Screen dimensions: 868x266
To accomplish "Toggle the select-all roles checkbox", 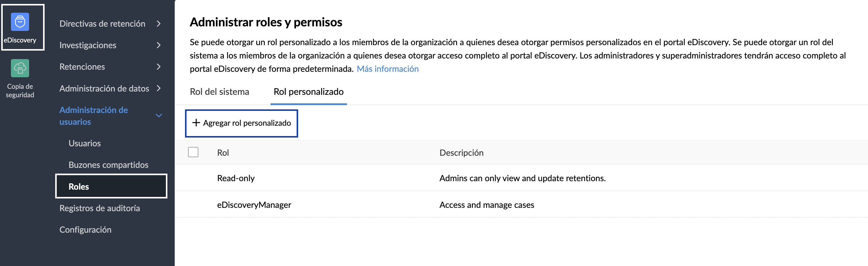I will pyautogui.click(x=193, y=152).
